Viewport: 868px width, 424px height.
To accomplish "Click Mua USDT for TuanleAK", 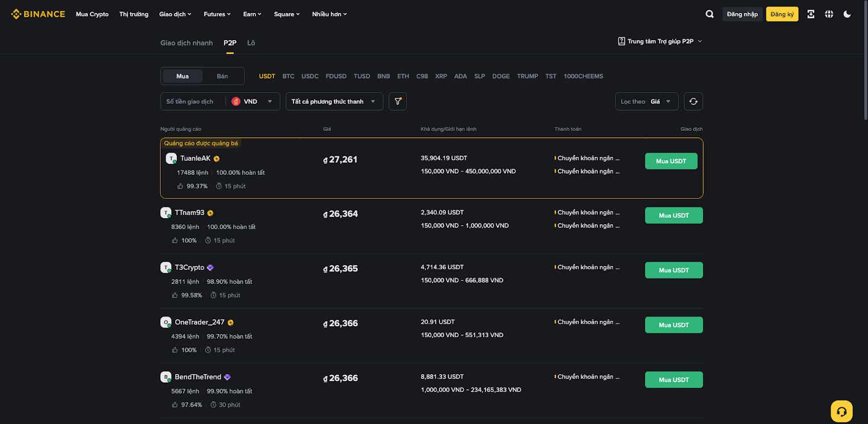I will [x=671, y=161].
